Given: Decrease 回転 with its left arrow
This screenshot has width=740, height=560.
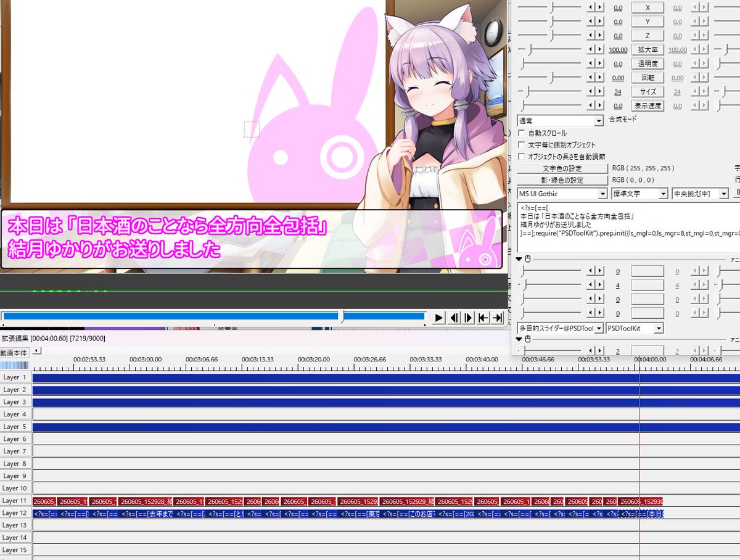Looking at the screenshot, I should [x=591, y=78].
